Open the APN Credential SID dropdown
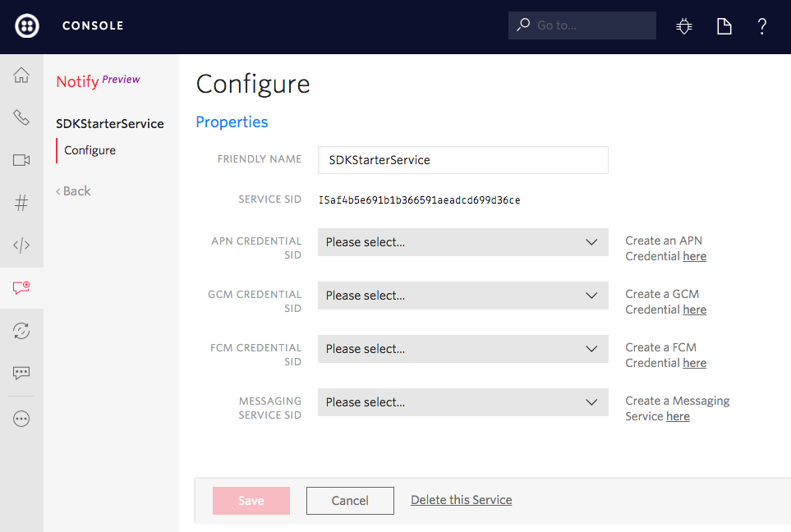This screenshot has height=532, width=791. pyautogui.click(x=462, y=242)
